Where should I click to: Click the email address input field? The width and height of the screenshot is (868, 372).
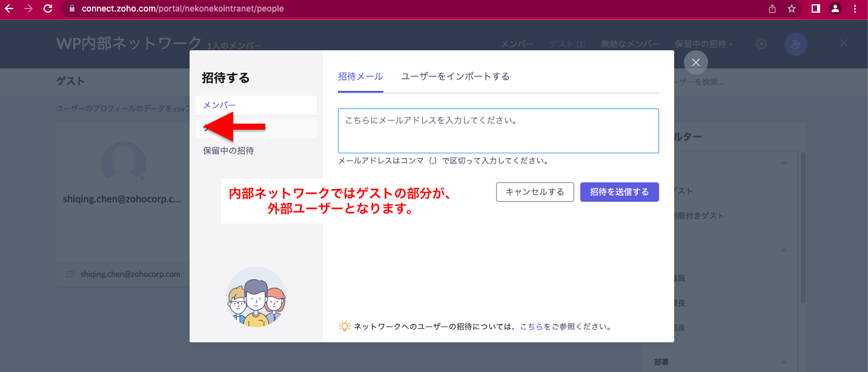498,131
